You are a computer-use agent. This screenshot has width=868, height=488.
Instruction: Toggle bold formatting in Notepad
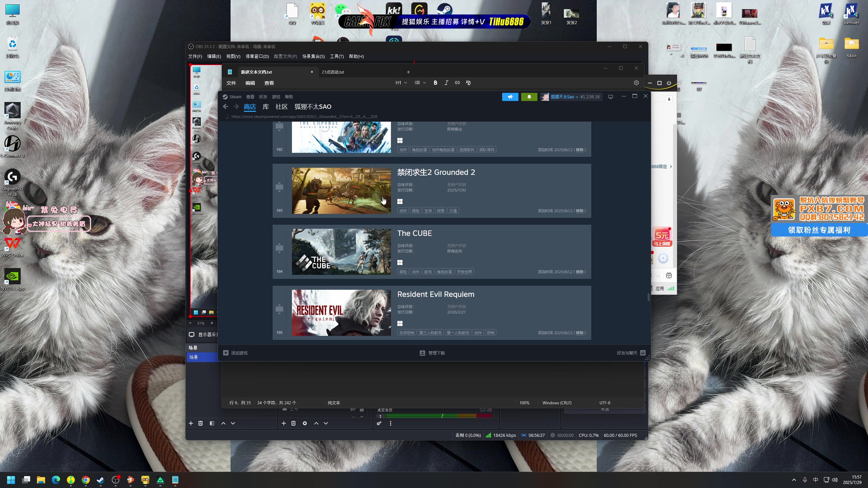[435, 83]
